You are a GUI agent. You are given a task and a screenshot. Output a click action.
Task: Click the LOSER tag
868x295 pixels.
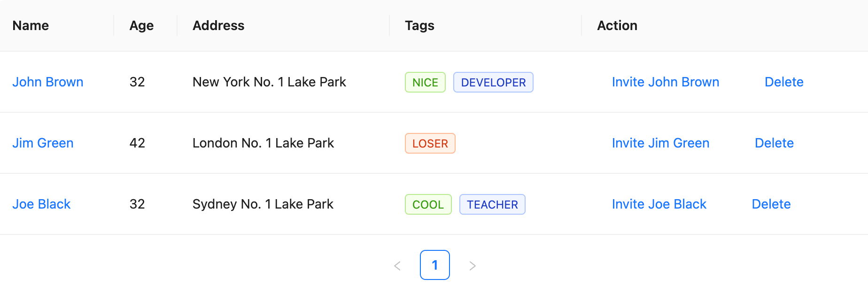430,143
